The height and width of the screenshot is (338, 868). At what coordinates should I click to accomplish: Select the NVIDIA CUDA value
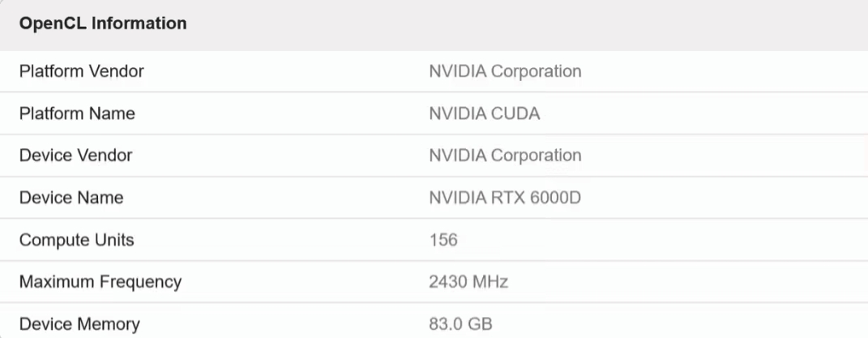point(484,113)
